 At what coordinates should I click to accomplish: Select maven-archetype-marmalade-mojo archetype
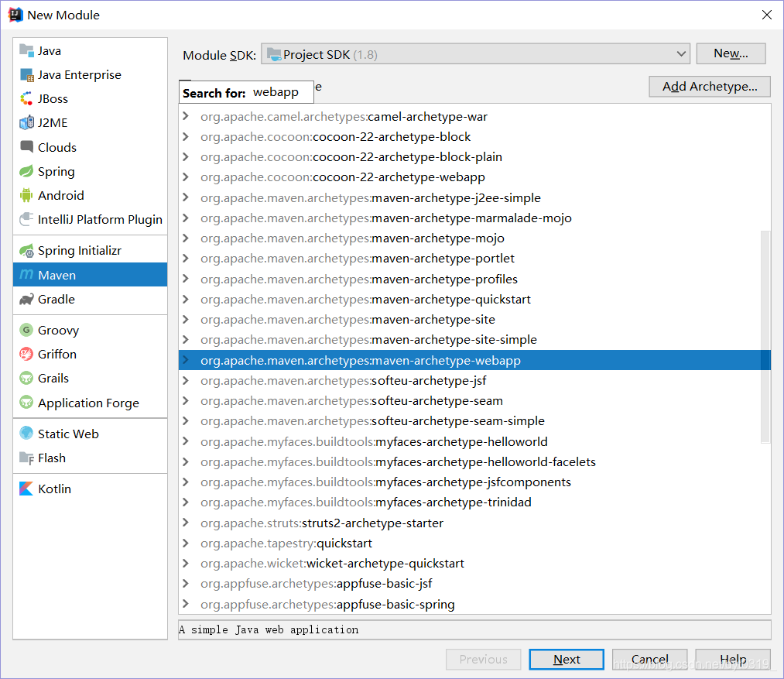click(x=385, y=218)
